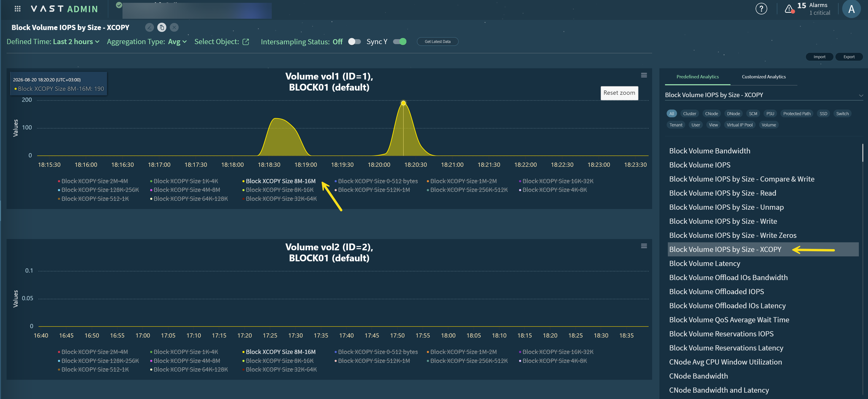
Task: Toggle 'Block XCOPY Size 1K-4K' series in vol1 legend
Action: [184, 181]
